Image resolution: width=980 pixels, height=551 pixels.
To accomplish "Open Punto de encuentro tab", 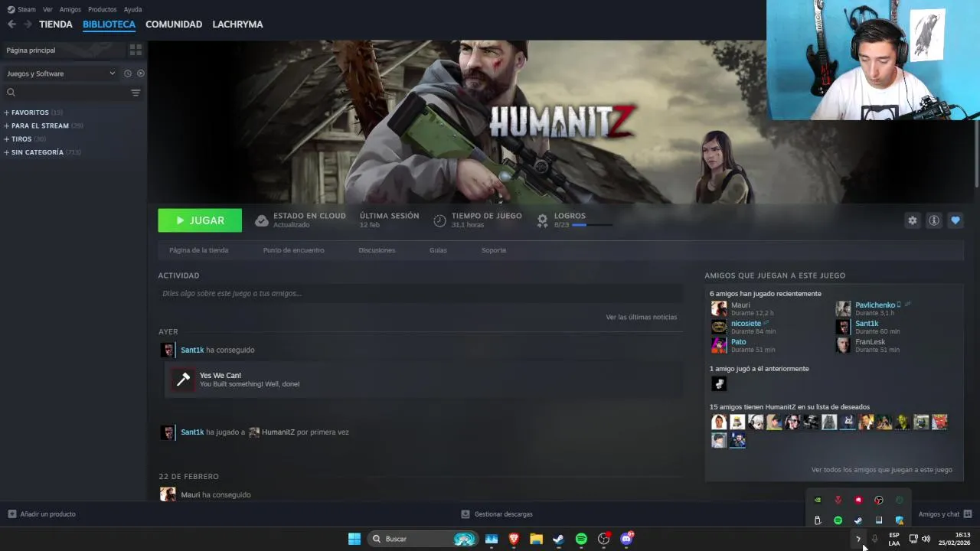I will tap(293, 250).
